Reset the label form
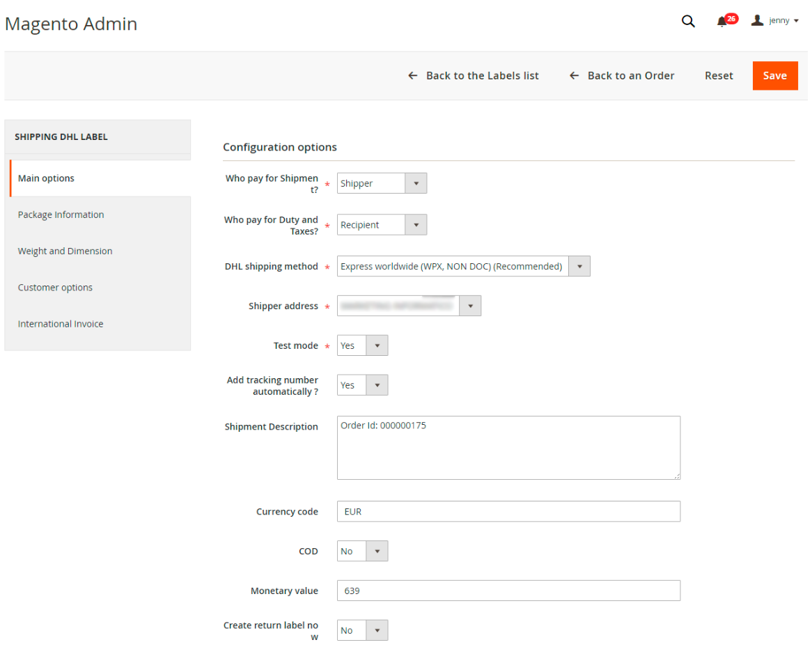The width and height of the screenshot is (812, 647). coord(718,76)
